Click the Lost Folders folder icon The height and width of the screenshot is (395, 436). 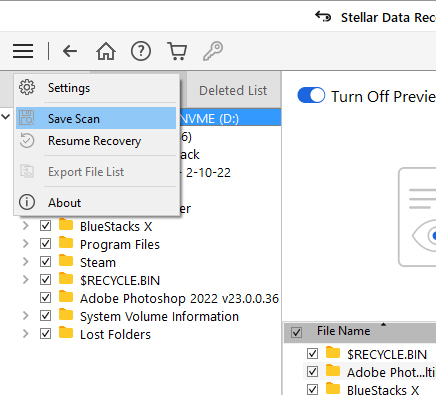coord(66,333)
